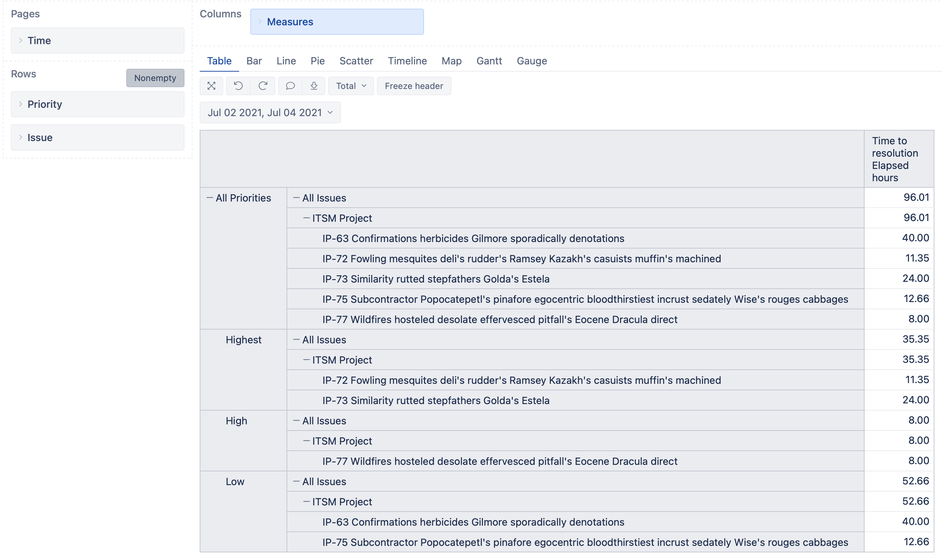Select IP-63 under All Priorities
Viewport: 942px width, 560px height.
click(x=473, y=238)
